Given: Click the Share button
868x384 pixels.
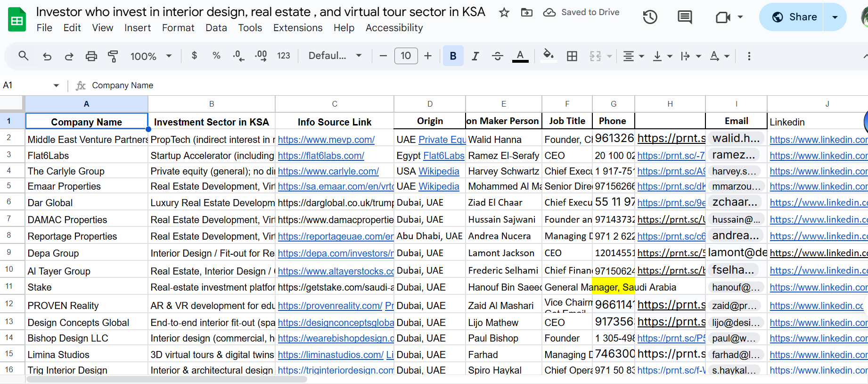Looking at the screenshot, I should point(794,17).
